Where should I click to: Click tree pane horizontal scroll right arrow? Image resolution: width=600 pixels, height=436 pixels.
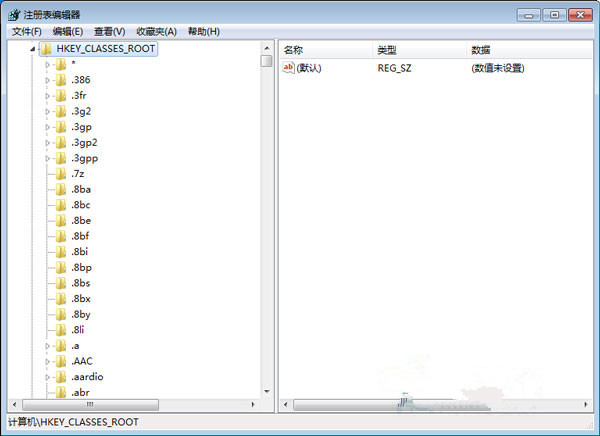tap(253, 405)
